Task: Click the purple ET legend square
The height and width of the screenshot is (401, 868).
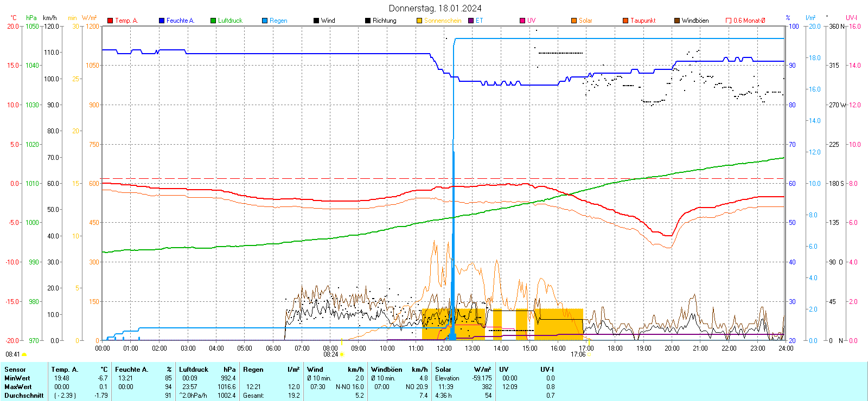Action: [x=471, y=21]
